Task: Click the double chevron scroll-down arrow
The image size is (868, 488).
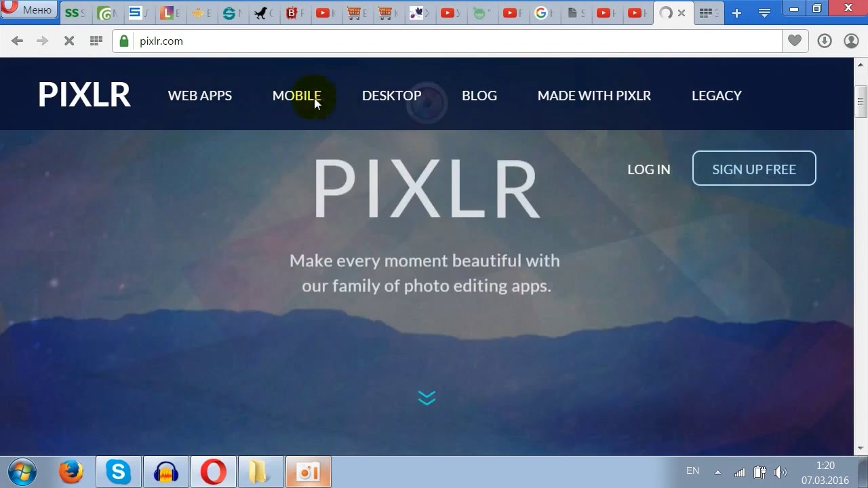Action: click(x=427, y=398)
